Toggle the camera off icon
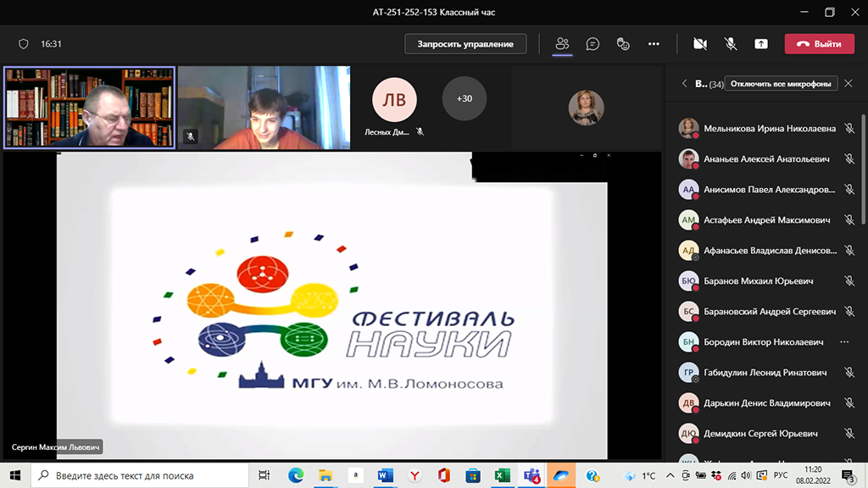This screenshot has height=488, width=868. coord(699,44)
